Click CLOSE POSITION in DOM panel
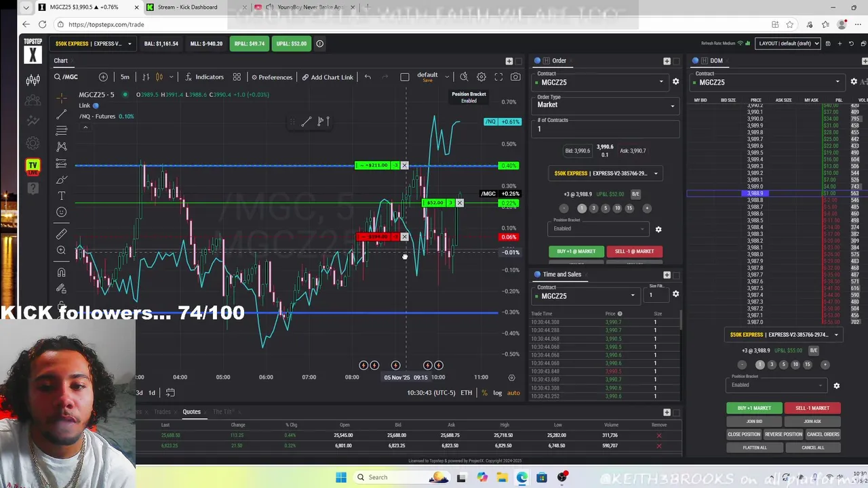The image size is (868, 488). pos(744,434)
